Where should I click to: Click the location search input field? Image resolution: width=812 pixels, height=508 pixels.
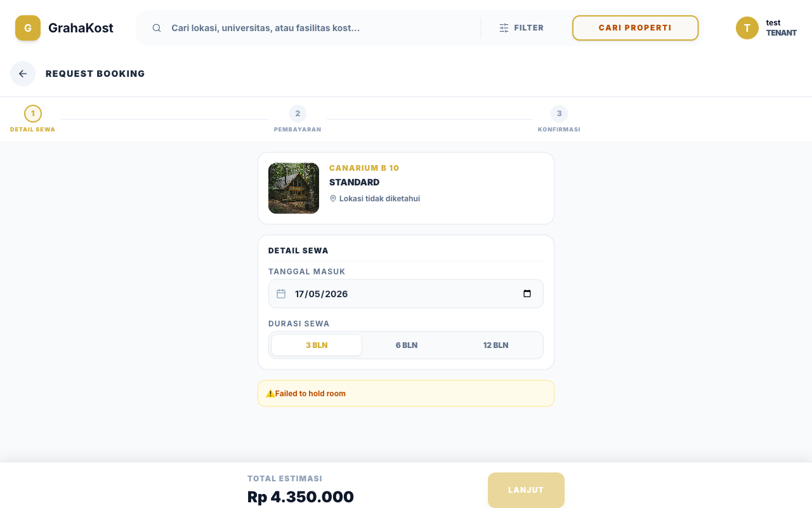(321, 28)
